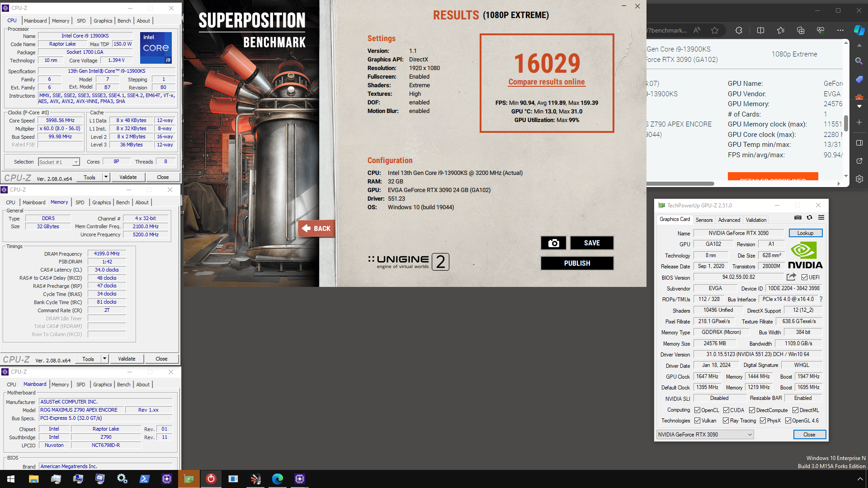Image resolution: width=868 pixels, height=488 pixels.
Task: Click Validate in the top CPU-Z window
Action: pyautogui.click(x=128, y=177)
